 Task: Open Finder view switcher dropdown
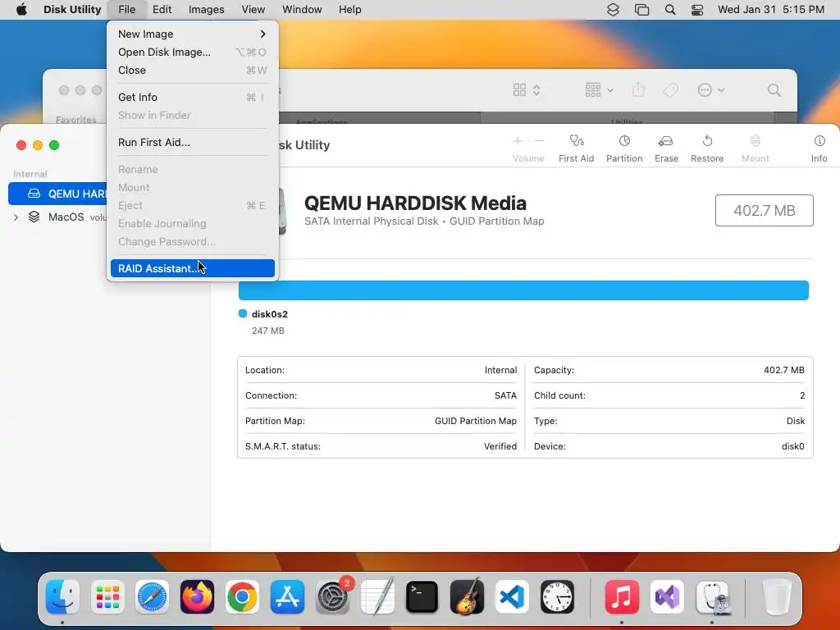(x=527, y=90)
